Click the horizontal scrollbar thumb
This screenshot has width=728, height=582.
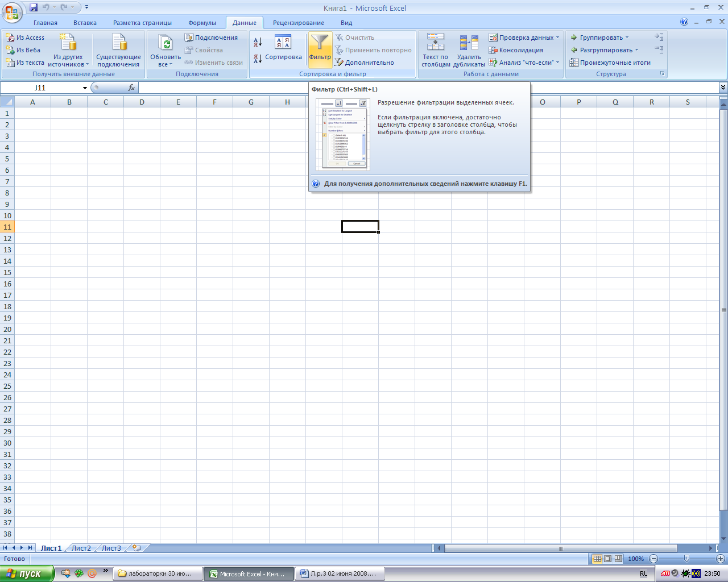(561, 548)
